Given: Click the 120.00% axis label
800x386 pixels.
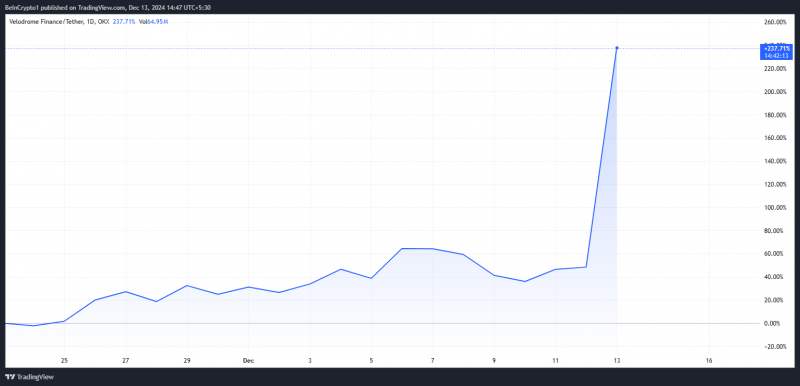Looking at the screenshot, I should click(x=776, y=184).
